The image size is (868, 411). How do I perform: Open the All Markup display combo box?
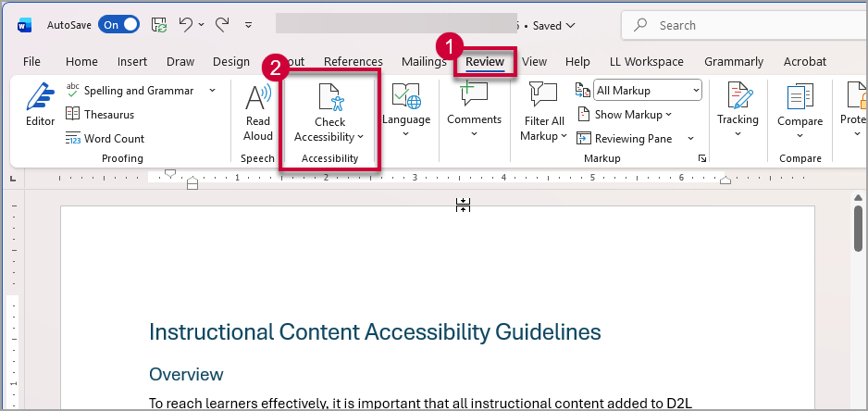[648, 91]
